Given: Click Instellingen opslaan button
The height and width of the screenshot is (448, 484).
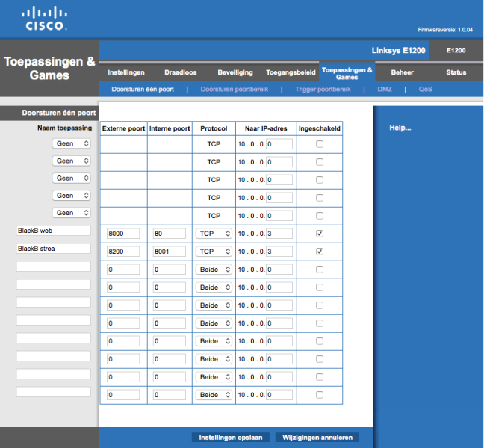Looking at the screenshot, I should point(231,438).
